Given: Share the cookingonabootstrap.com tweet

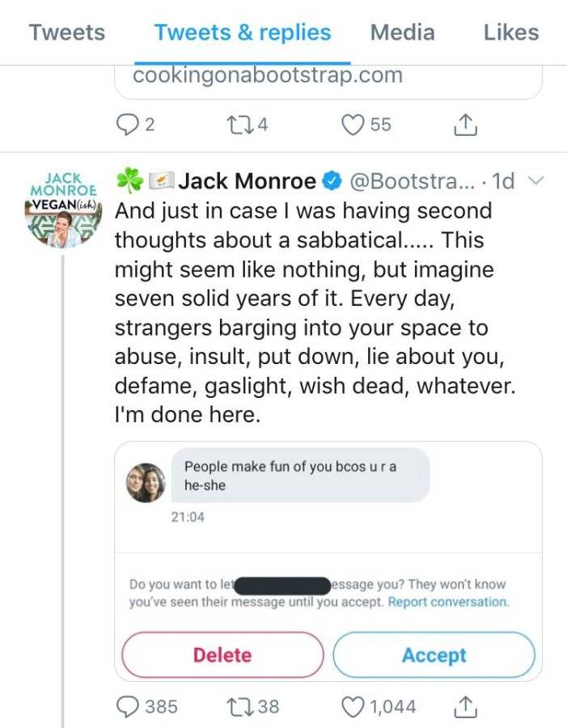Looking at the screenshot, I should pos(465,125).
